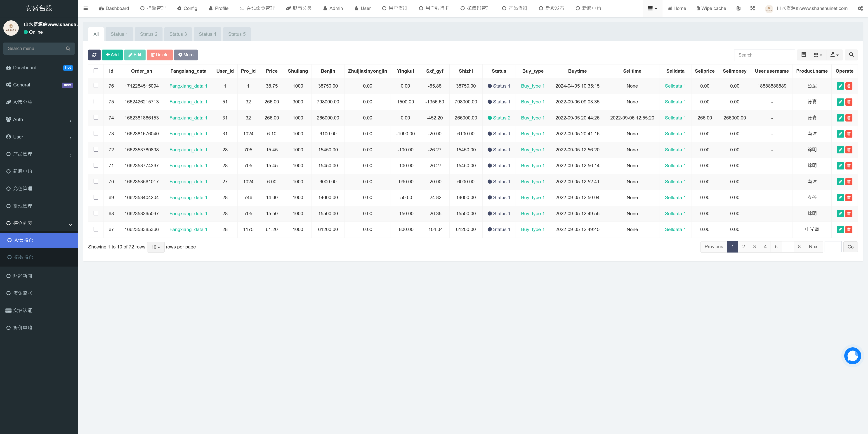Tick the checkbox for row id 70
This screenshot has height=434, width=868.
(96, 181)
